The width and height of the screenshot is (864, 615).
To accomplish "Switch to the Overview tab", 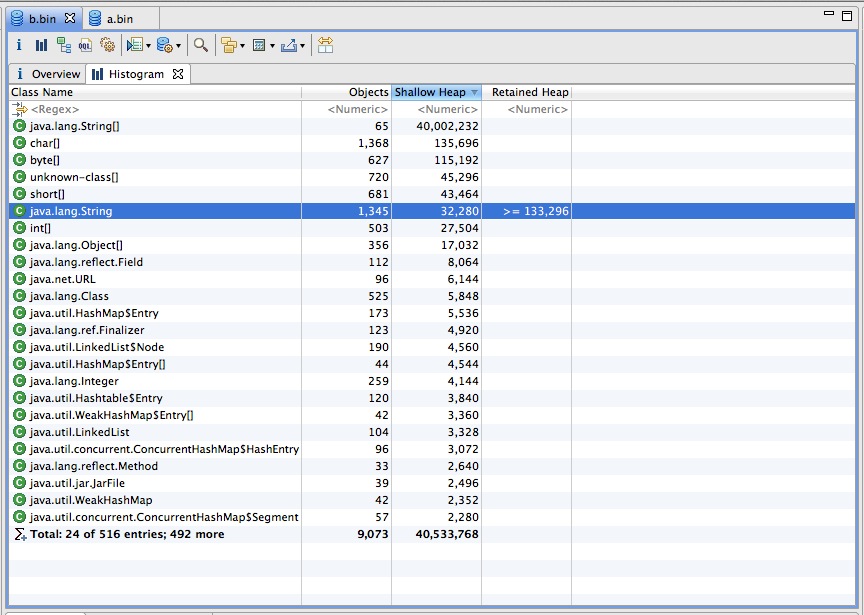I will (x=55, y=74).
